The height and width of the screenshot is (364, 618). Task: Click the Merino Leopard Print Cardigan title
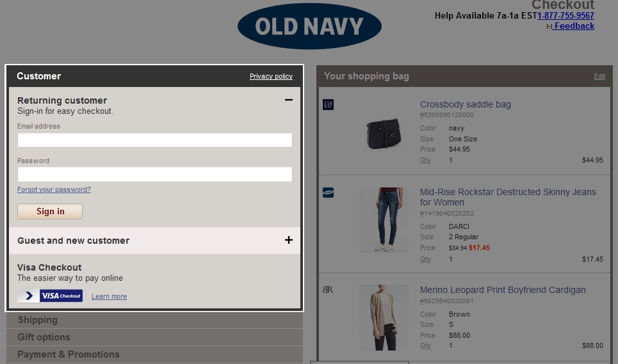coord(503,290)
